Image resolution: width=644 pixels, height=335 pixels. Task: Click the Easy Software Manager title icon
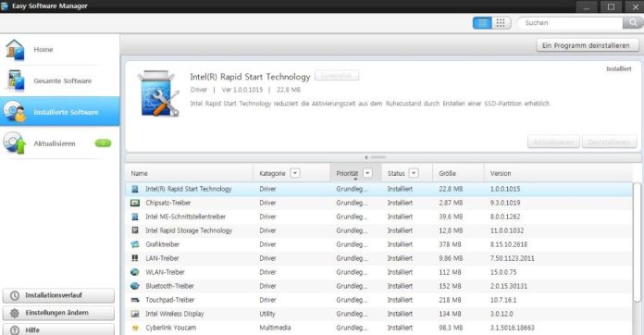point(5,6)
